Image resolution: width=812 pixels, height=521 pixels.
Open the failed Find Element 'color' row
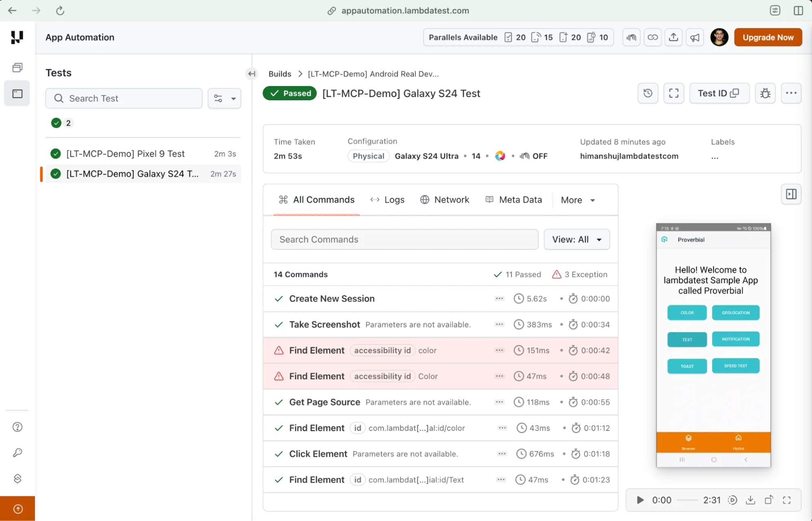tap(440, 350)
